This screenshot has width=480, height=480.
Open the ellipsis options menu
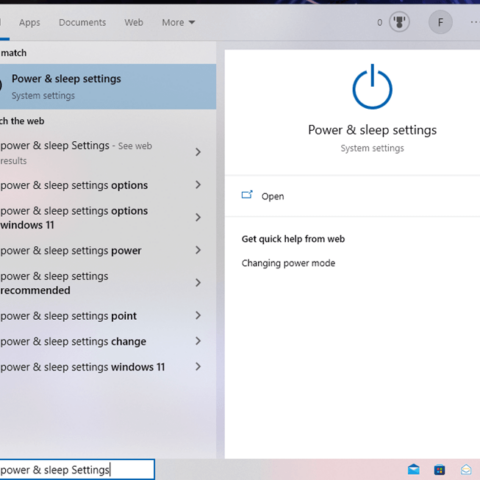tap(475, 22)
